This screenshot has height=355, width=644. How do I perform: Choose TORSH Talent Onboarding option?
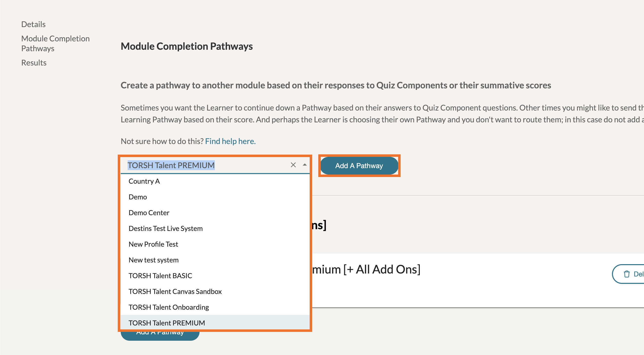pyautogui.click(x=169, y=307)
